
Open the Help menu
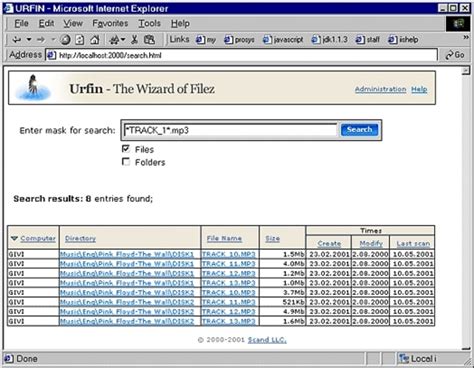[180, 24]
